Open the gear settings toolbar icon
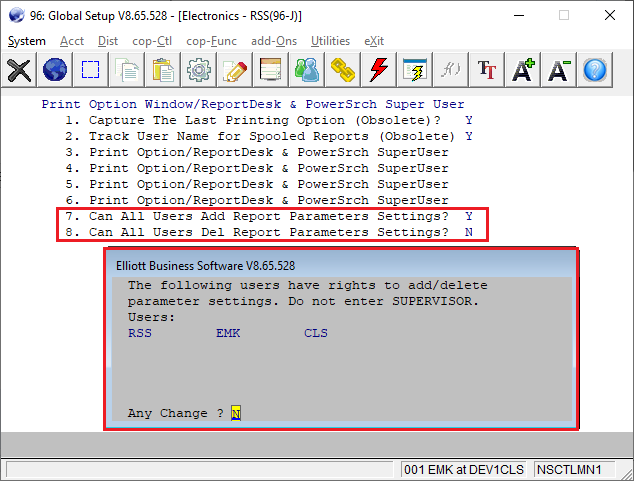The width and height of the screenshot is (634, 481). pyautogui.click(x=199, y=70)
